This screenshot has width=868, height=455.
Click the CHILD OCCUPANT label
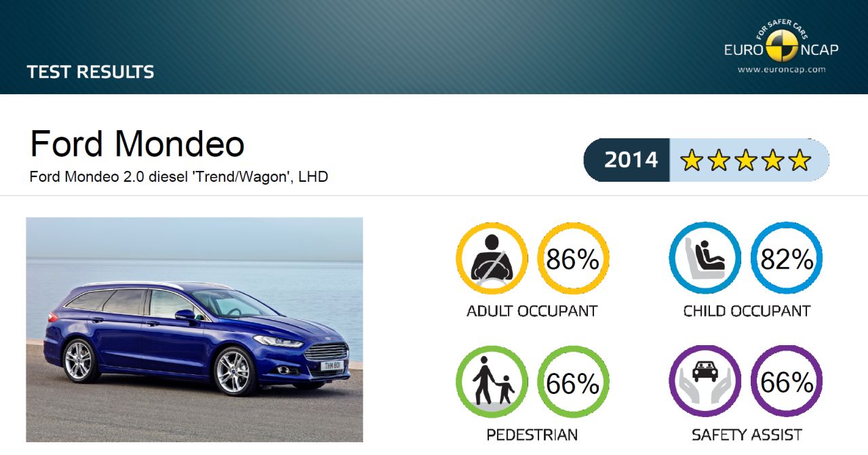747,311
